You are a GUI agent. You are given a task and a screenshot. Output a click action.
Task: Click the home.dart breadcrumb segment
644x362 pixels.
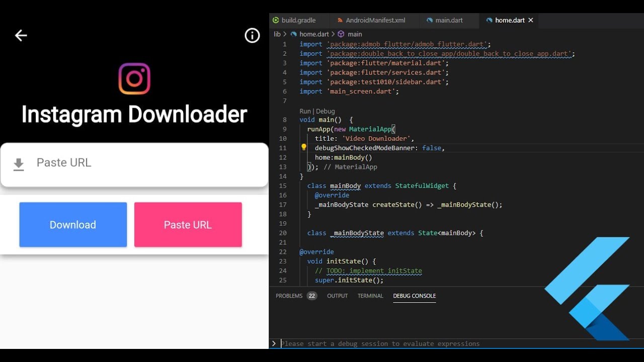coord(314,34)
